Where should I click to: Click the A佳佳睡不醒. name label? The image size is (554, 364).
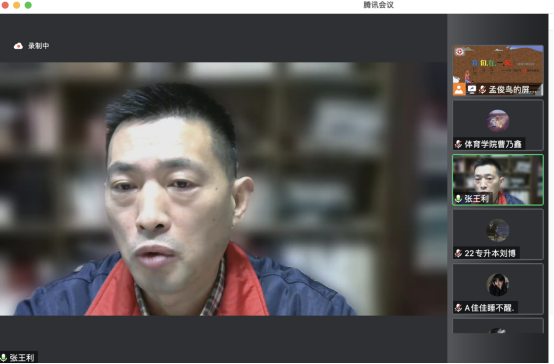[489, 308]
